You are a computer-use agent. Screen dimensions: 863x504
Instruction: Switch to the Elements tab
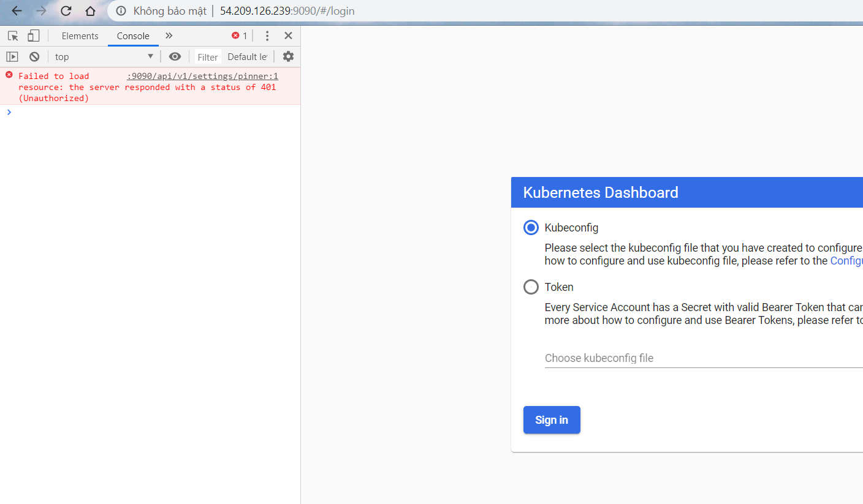(x=80, y=36)
